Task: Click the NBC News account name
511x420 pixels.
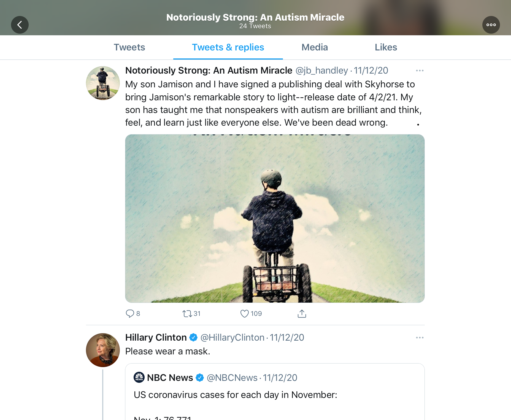Action: 170,378
